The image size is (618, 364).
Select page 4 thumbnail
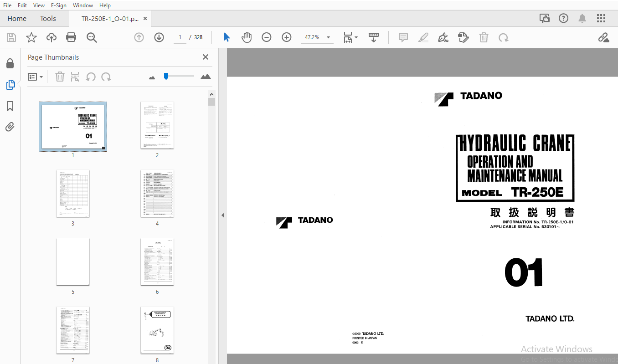(x=157, y=194)
